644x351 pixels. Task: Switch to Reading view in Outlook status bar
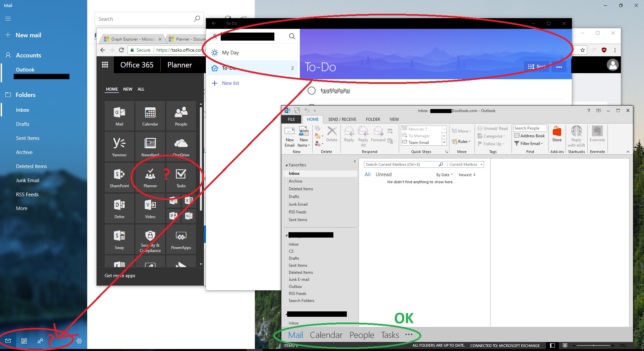[565, 346]
